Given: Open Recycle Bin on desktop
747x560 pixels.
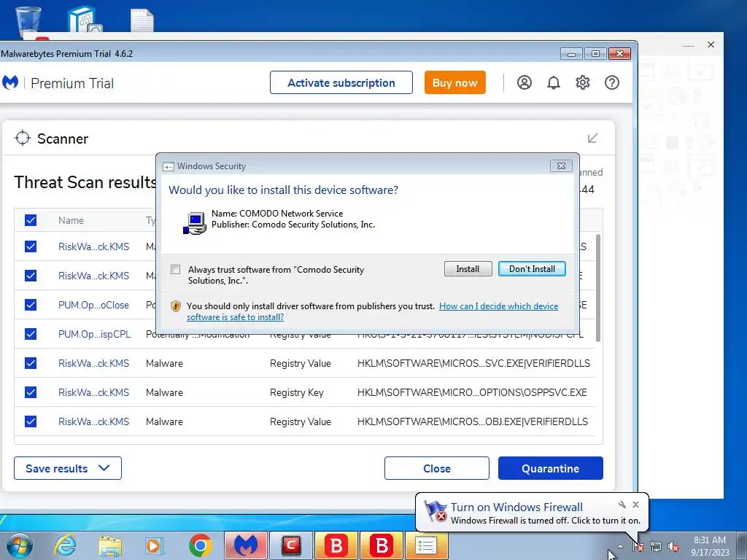Looking at the screenshot, I should (28, 21).
